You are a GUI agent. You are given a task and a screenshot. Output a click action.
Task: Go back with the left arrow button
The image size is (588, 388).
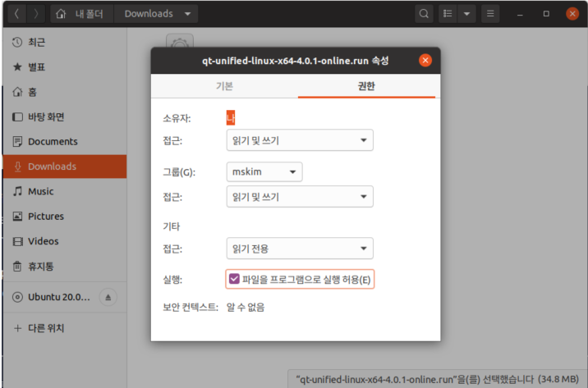pos(16,14)
